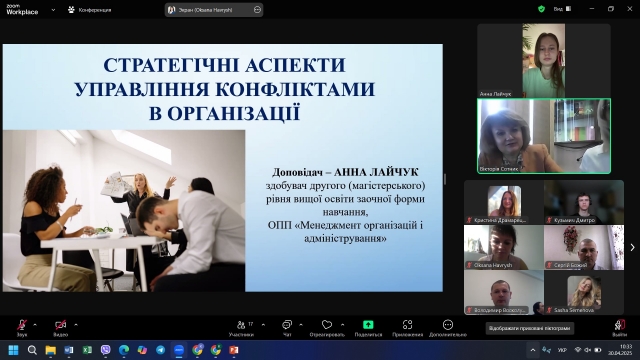
Task: Open the Дополнительно more options icon
Action: (448, 325)
